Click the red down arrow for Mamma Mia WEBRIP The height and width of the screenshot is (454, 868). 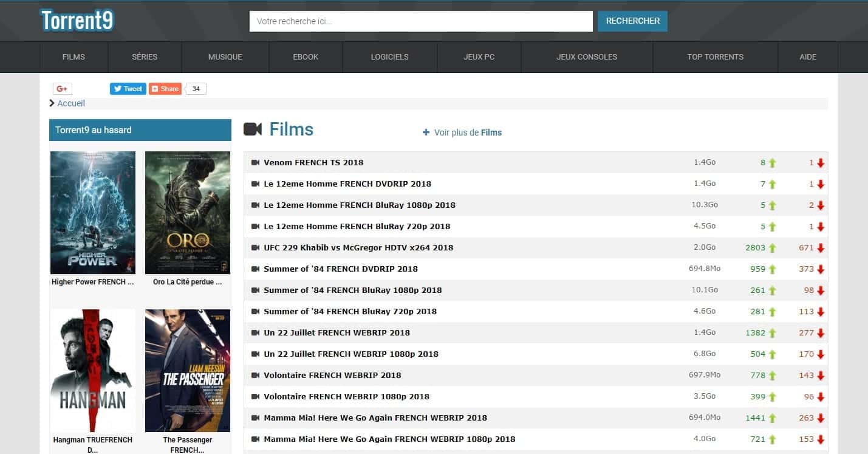click(821, 418)
